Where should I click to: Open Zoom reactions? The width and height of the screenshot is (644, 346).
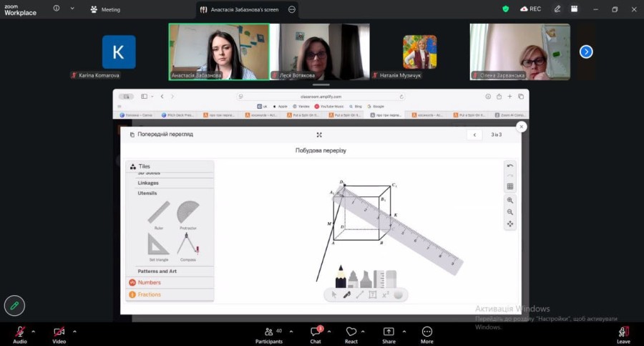tap(351, 335)
